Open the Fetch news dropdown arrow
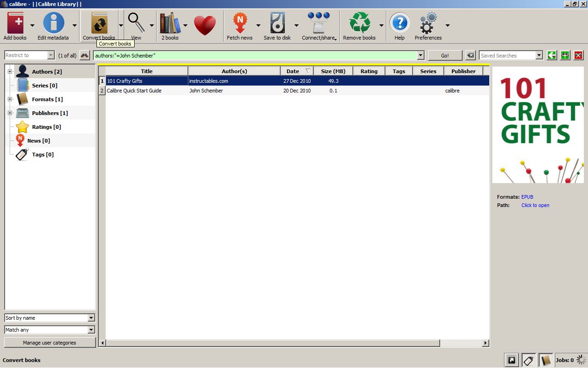This screenshot has width=588, height=368. pyautogui.click(x=258, y=25)
